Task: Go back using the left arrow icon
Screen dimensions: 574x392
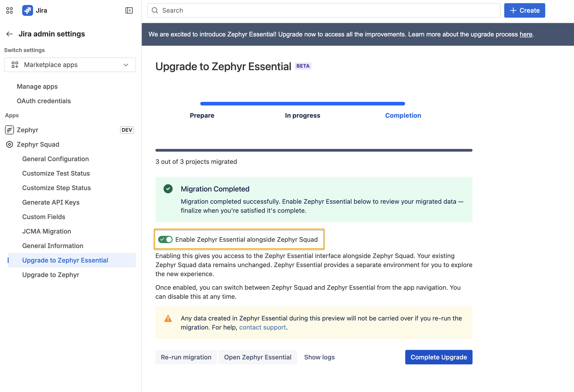Action: tap(9, 34)
